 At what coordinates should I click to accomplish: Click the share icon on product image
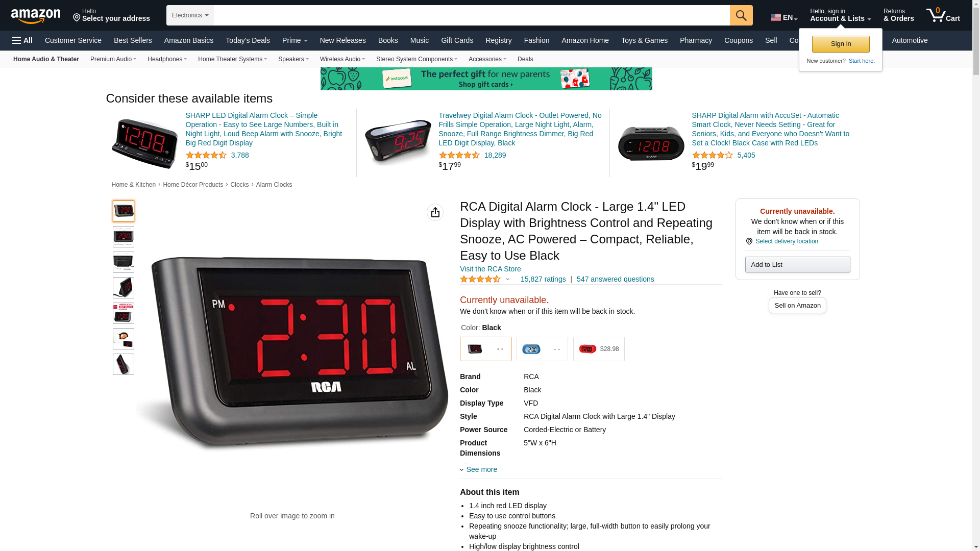(x=435, y=212)
